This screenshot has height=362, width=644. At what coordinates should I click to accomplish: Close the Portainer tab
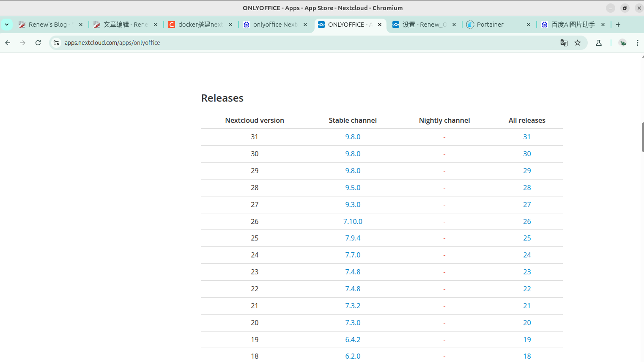529,25
